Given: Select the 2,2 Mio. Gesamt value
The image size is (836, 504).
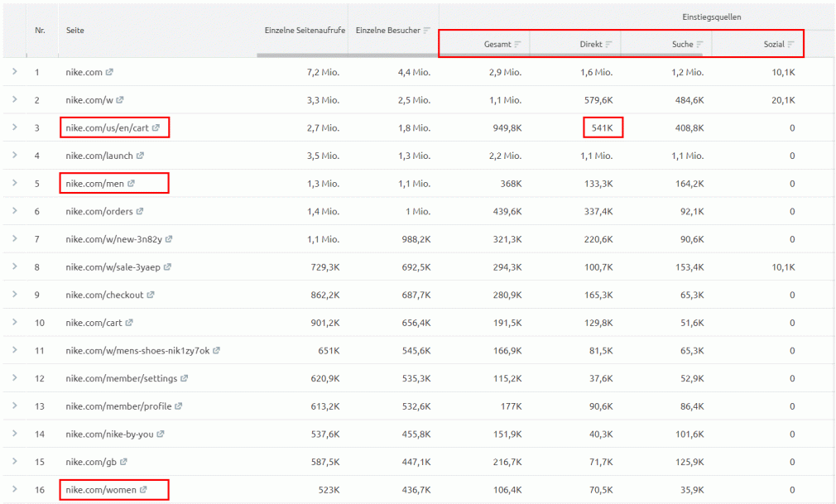Looking at the screenshot, I should click(x=506, y=156).
